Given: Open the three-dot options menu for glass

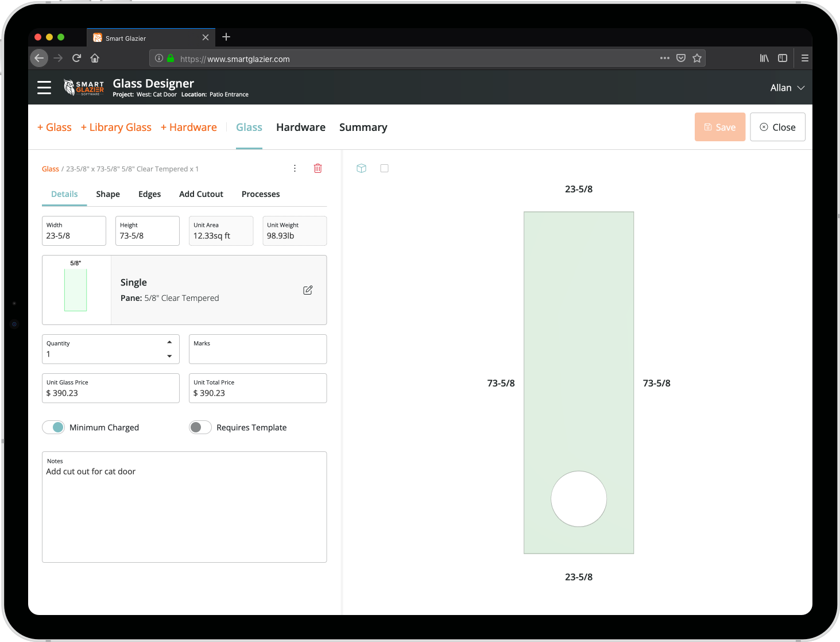Looking at the screenshot, I should tap(295, 168).
